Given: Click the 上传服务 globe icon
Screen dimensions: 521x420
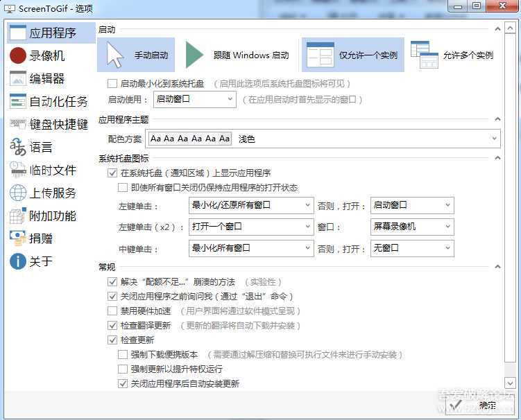Looking at the screenshot, I should 18,193.
